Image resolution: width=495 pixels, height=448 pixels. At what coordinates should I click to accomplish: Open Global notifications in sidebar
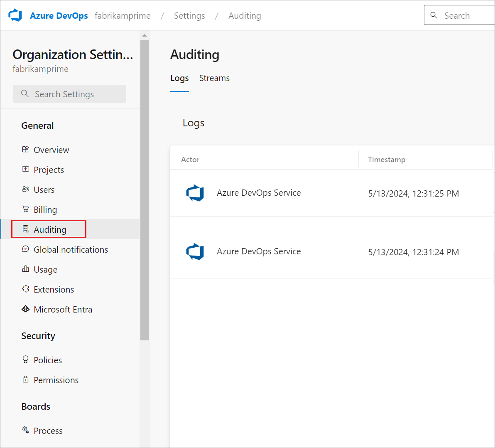point(71,249)
